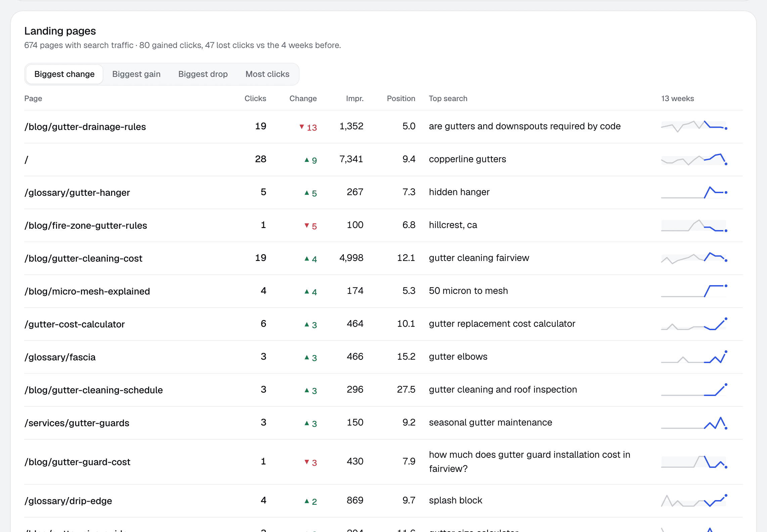This screenshot has width=767, height=532.
Task: Click the 27.5 position value
Action: [x=406, y=389]
